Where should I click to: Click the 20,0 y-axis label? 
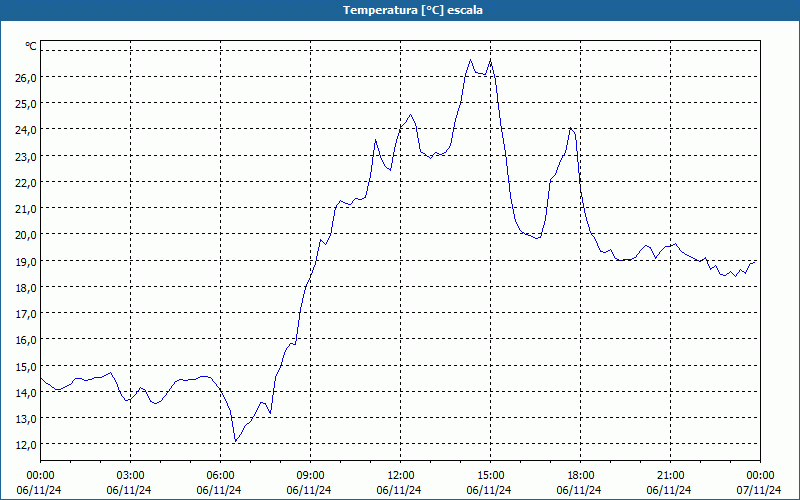click(x=26, y=235)
